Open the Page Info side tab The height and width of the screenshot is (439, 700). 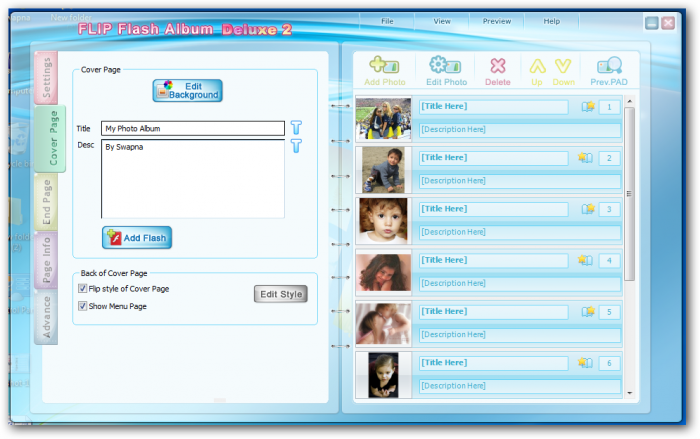(x=46, y=260)
